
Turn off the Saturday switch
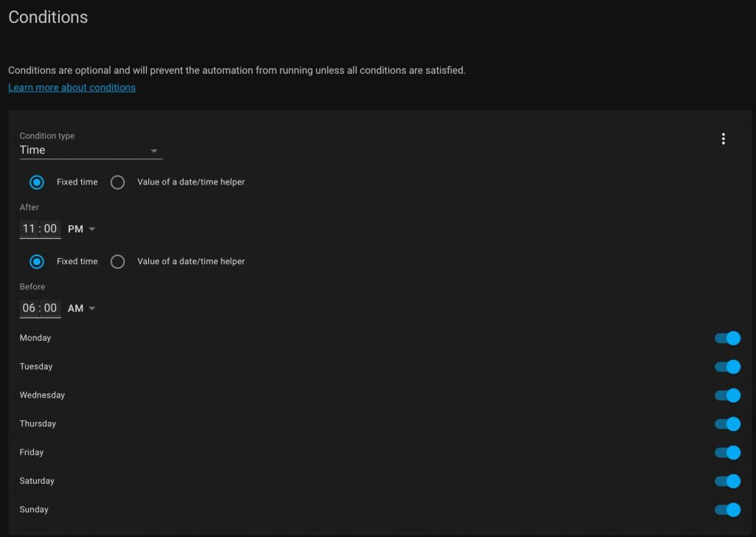point(727,481)
